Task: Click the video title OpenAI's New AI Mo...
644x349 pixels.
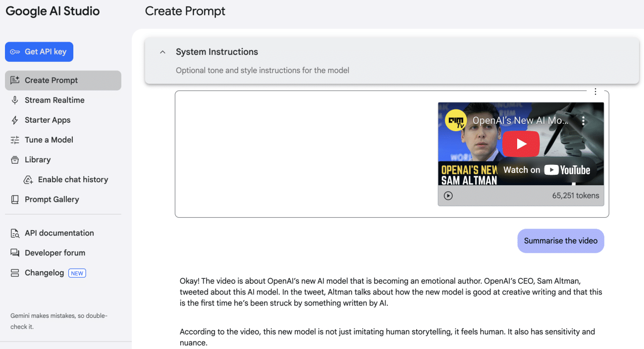Action: tap(521, 120)
